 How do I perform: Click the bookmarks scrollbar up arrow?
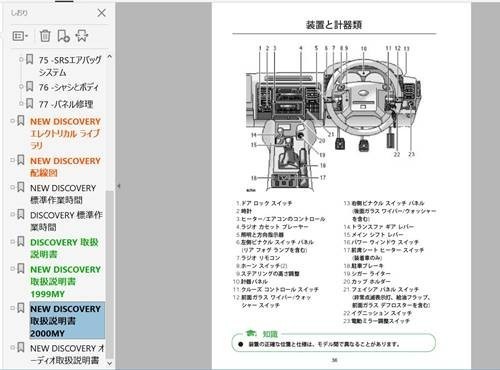click(x=109, y=57)
